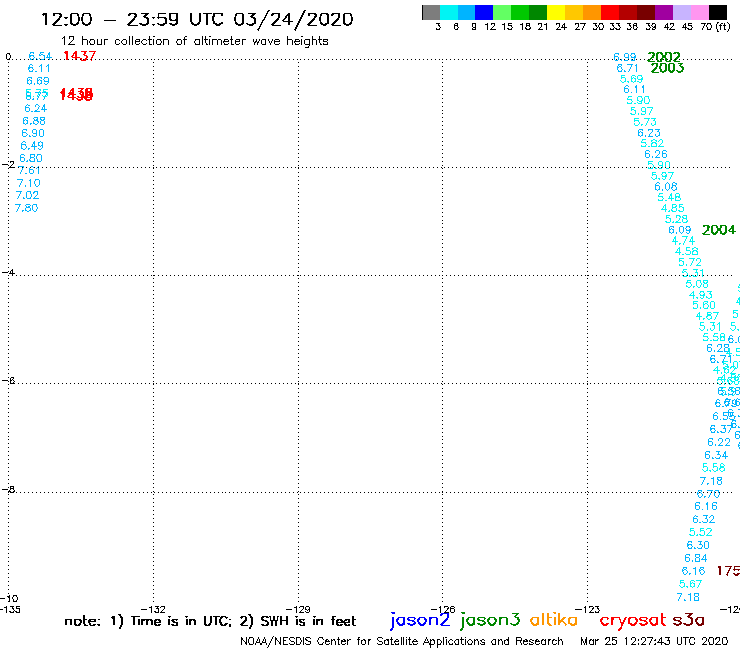Image resolution: width=740 pixels, height=650 pixels.
Task: Click the 5.52 wave height reading
Action: pyautogui.click(x=701, y=532)
